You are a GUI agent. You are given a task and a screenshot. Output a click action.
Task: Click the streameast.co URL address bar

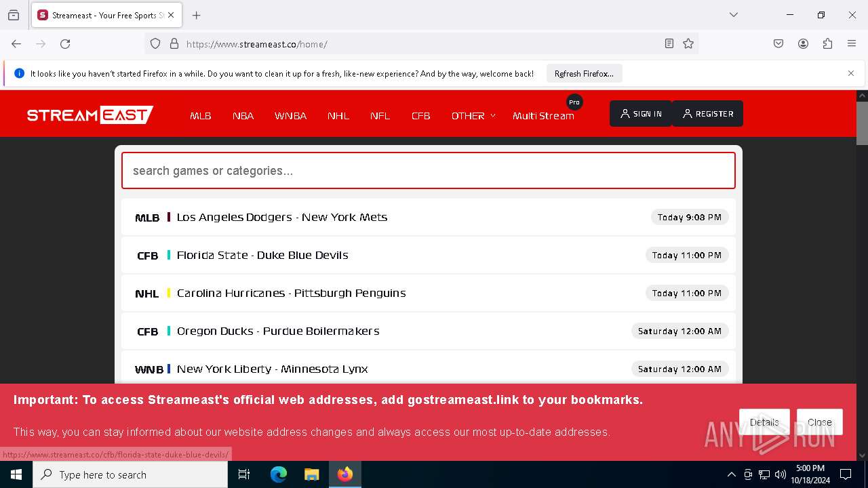(x=420, y=44)
